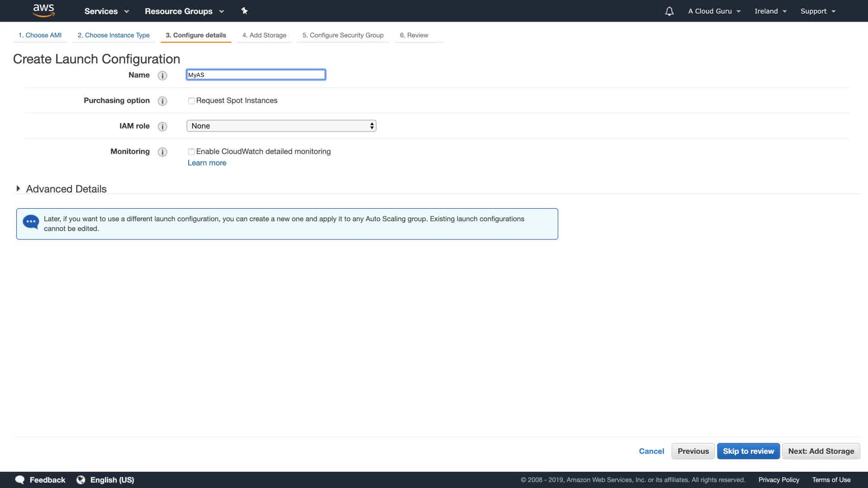Viewport: 868px width, 488px height.
Task: Click the globe language icon
Action: tap(81, 480)
